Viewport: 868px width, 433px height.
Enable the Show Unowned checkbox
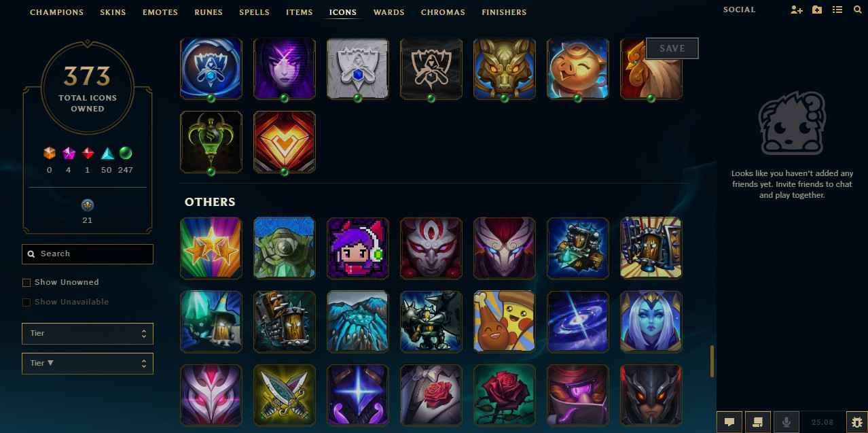tap(26, 282)
